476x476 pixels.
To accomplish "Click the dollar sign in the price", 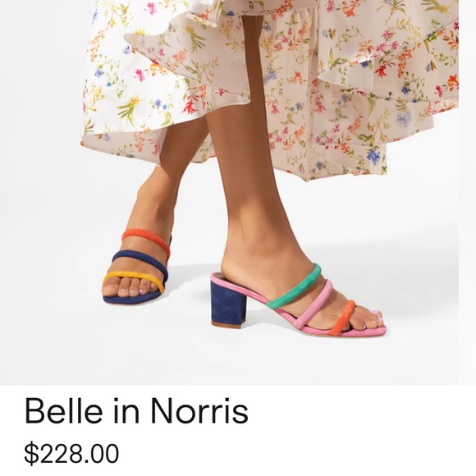I will coord(30,454).
